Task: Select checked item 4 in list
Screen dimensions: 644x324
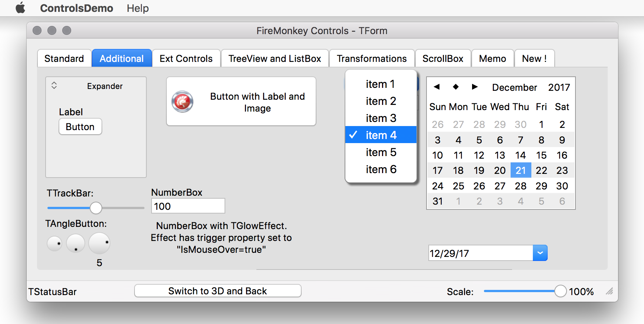Action: click(381, 135)
